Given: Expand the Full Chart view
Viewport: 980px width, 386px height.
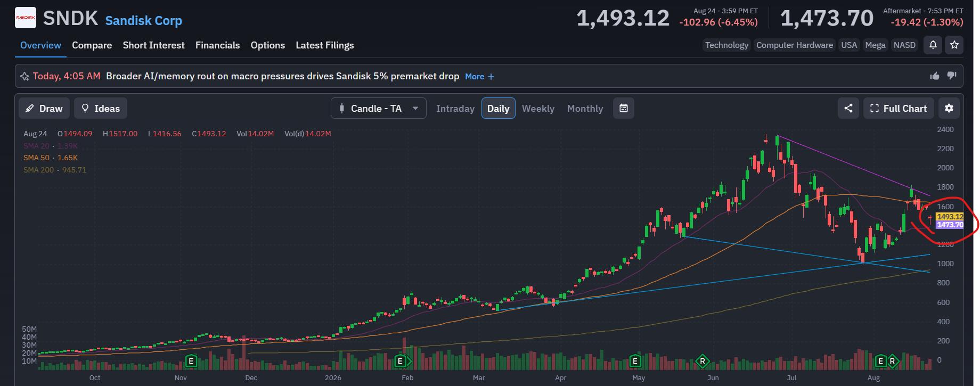Looking at the screenshot, I should coord(899,109).
